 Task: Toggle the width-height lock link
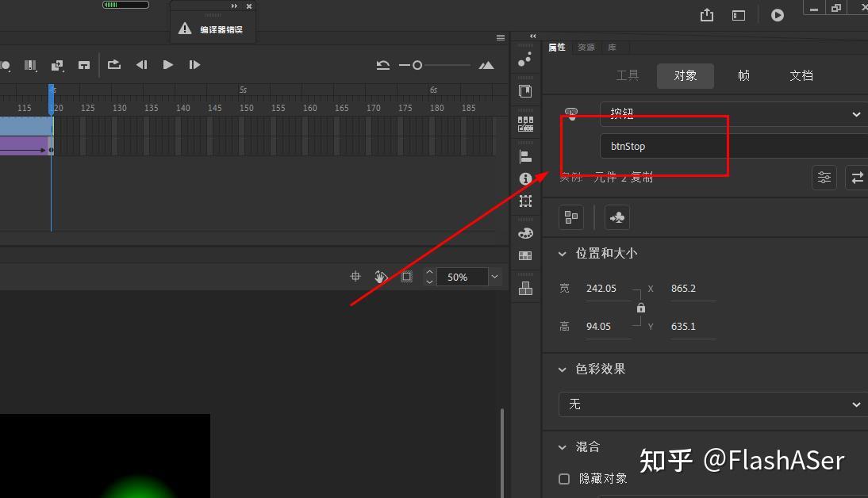pyautogui.click(x=640, y=308)
